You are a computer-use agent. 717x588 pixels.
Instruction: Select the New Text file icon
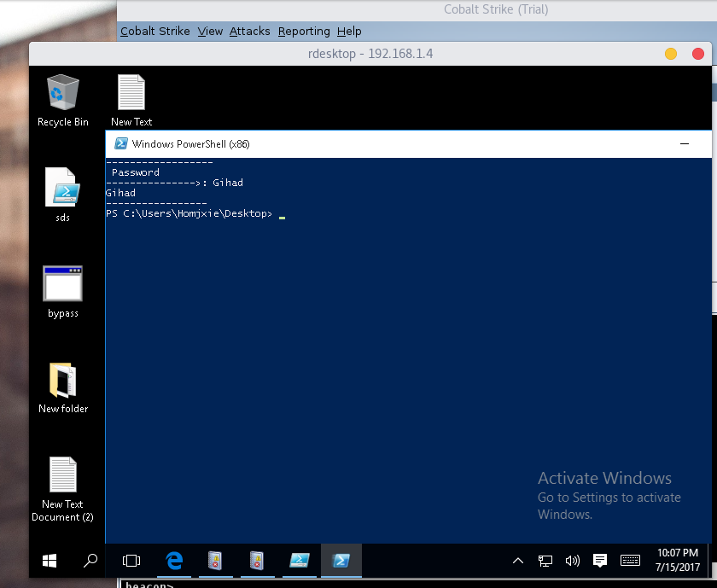131,90
